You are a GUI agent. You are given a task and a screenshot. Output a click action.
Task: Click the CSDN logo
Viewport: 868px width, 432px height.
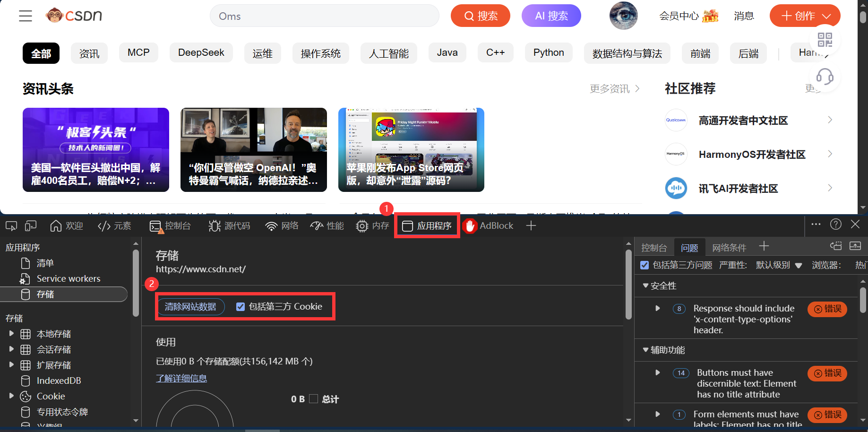click(x=74, y=15)
